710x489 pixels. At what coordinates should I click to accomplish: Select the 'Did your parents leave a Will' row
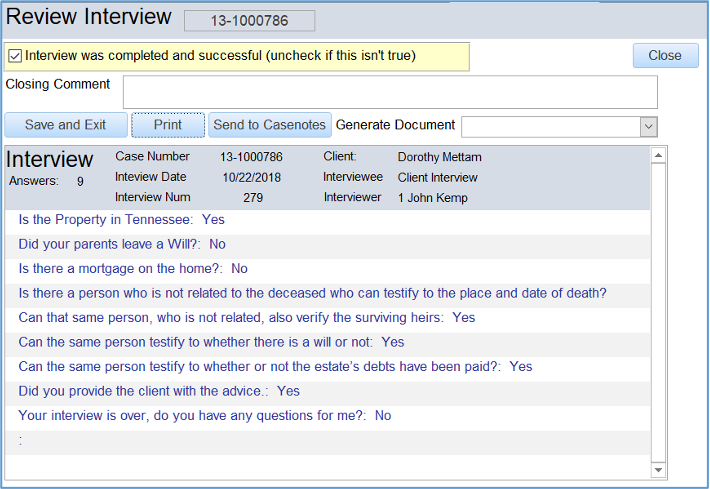[x=122, y=244]
